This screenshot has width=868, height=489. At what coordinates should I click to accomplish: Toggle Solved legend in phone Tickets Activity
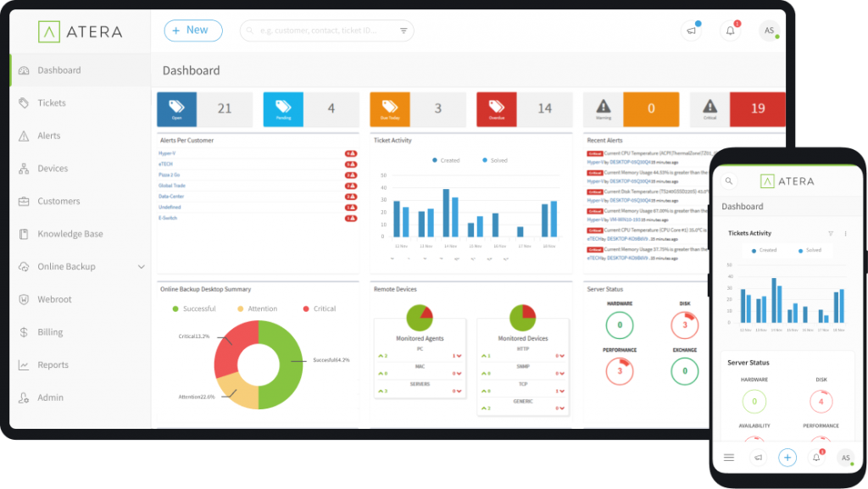coord(810,251)
